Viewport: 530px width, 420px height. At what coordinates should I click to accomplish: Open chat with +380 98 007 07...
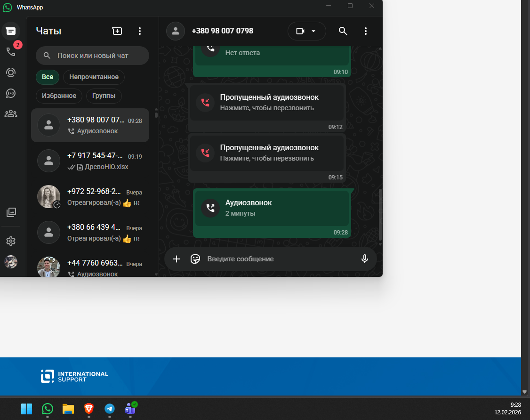click(x=90, y=125)
